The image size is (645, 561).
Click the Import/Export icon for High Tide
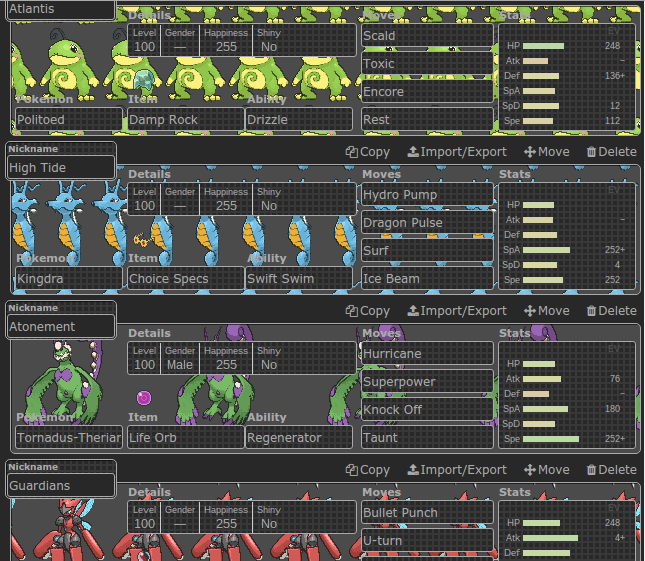coord(413,152)
